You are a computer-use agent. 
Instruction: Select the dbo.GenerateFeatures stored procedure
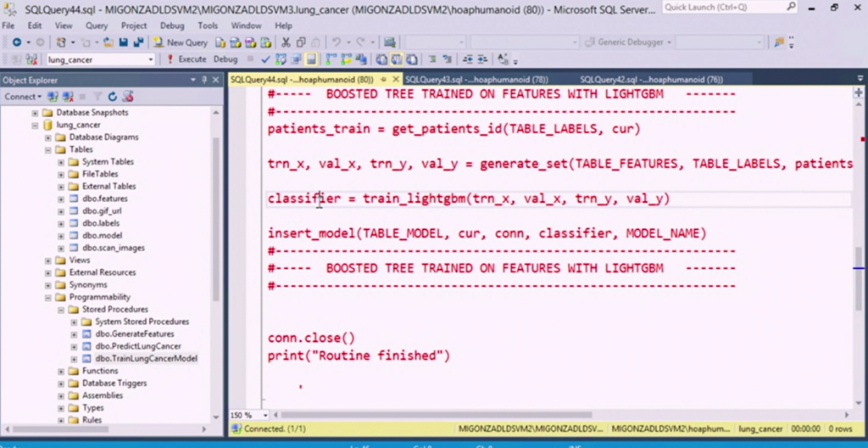[x=135, y=333]
